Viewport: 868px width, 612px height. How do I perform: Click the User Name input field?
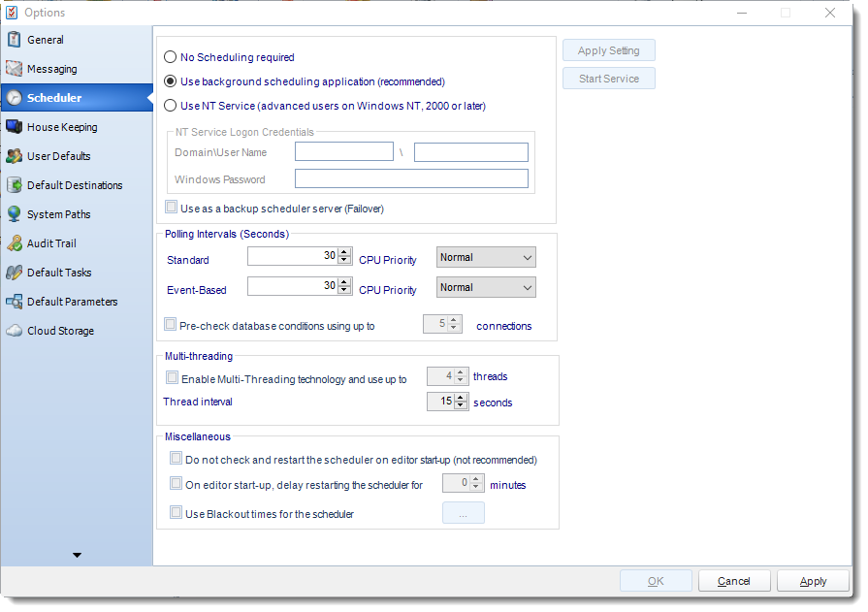(x=471, y=151)
